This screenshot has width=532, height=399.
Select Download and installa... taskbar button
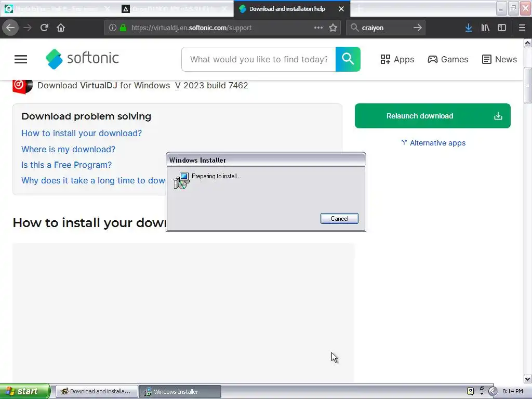coord(97,392)
